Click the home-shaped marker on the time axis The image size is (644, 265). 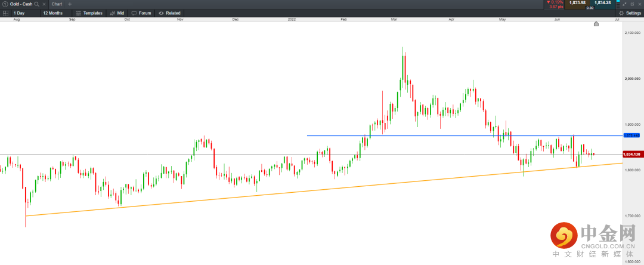[x=596, y=24]
